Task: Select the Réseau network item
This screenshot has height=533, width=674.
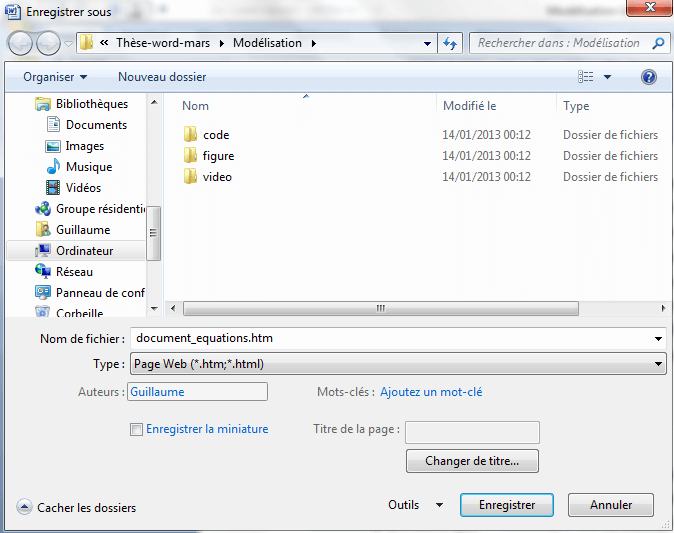Action: pyautogui.click(x=74, y=272)
